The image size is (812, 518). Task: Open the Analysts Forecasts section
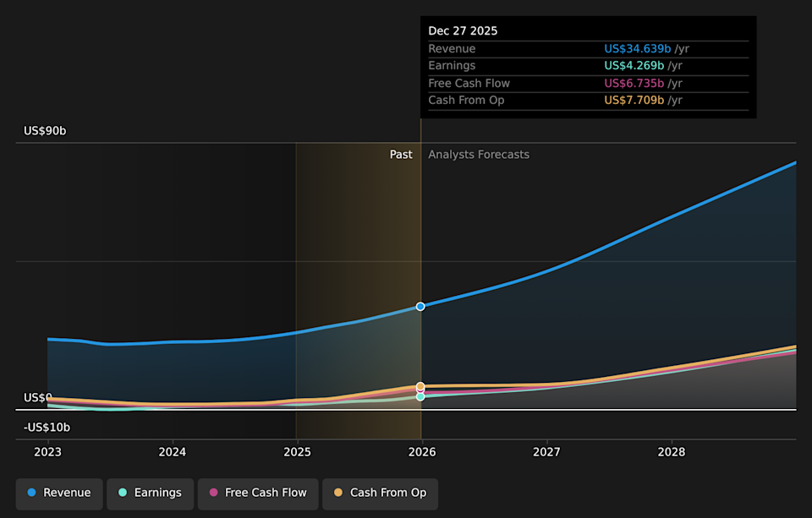tap(478, 154)
